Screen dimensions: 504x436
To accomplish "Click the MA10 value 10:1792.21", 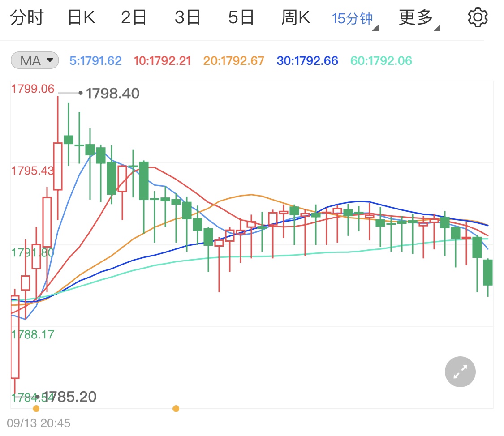I will click(162, 61).
